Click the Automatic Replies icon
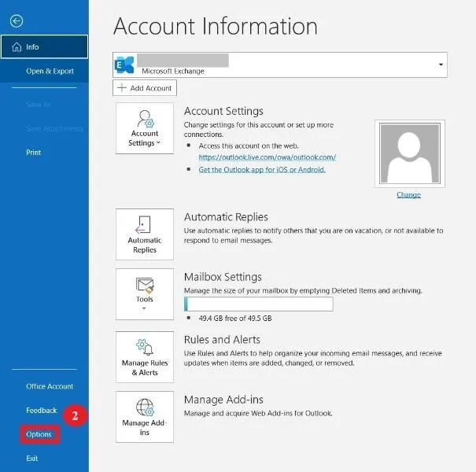 pyautogui.click(x=145, y=224)
